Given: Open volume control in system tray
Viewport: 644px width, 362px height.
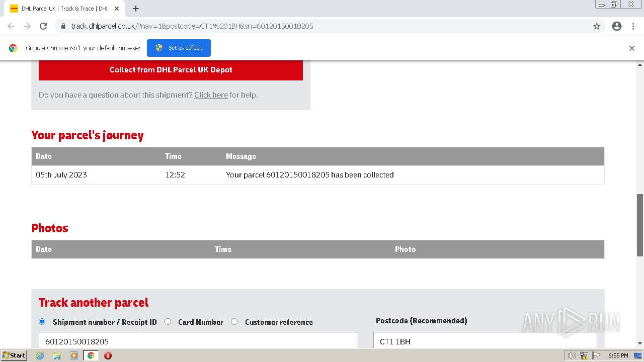Looking at the screenshot, I should (x=572, y=355).
